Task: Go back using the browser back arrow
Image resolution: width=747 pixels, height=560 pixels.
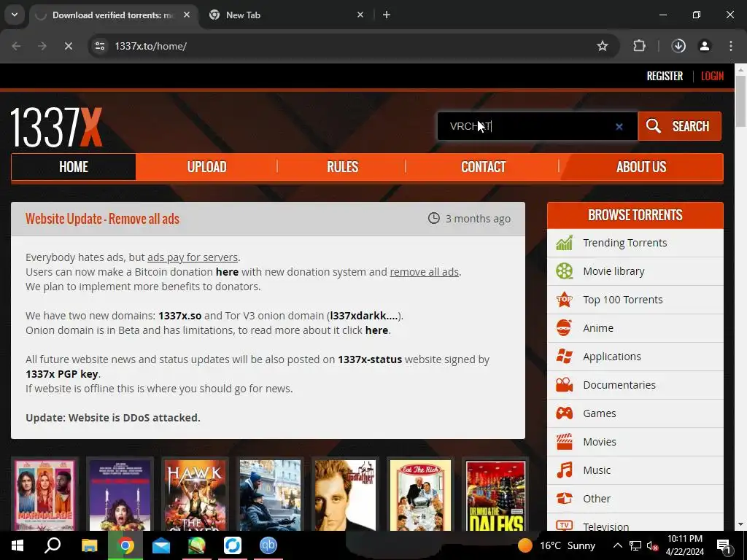Action: (16, 46)
